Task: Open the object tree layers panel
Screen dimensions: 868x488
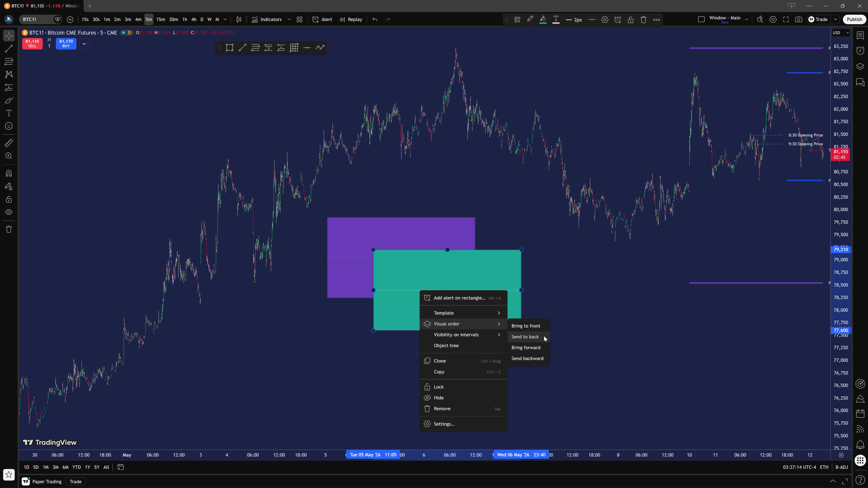Action: coord(860,66)
